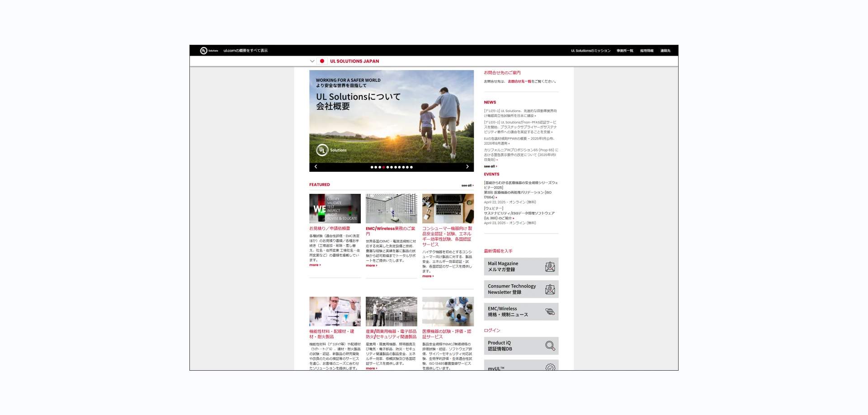Click more under 産業/商業用機器 section
This screenshot has width=868, height=415.
click(x=371, y=368)
